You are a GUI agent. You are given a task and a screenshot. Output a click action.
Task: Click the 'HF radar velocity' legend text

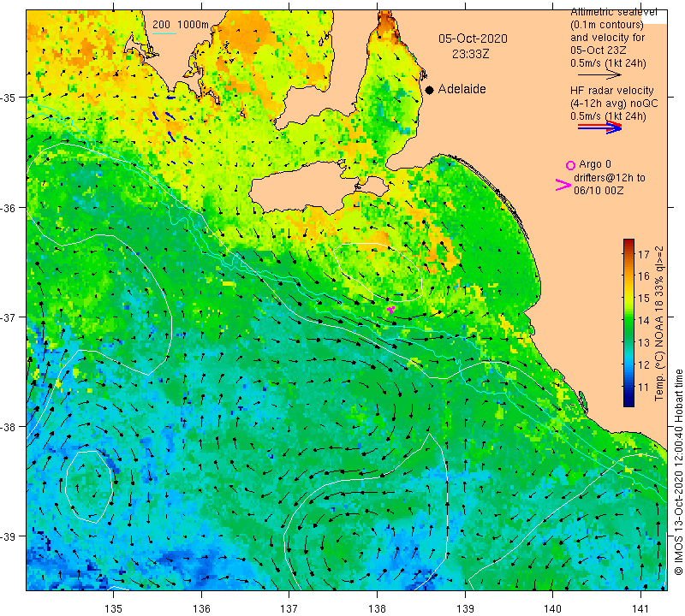pos(611,91)
